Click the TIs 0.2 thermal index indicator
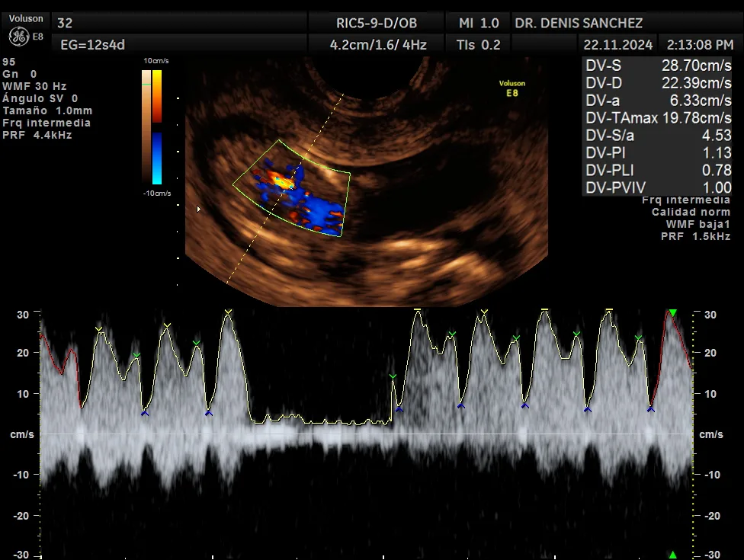 pyautogui.click(x=477, y=45)
